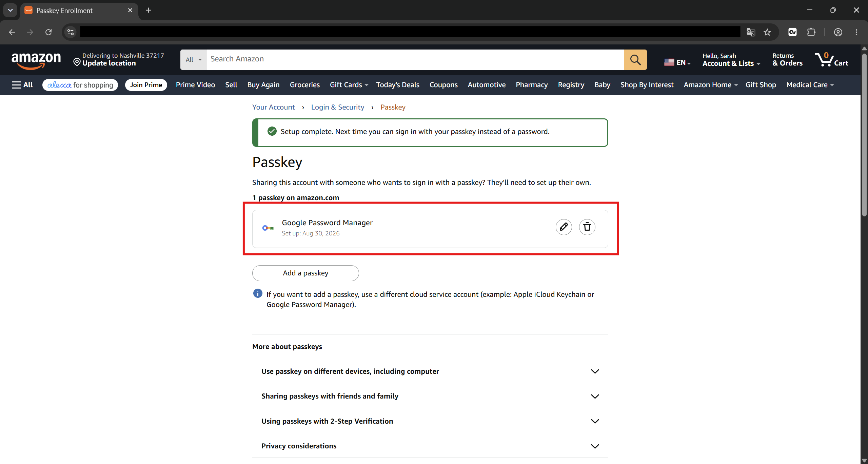The height and width of the screenshot is (464, 868).
Task: Expand Use passkey on different devices section
Action: tap(430, 371)
